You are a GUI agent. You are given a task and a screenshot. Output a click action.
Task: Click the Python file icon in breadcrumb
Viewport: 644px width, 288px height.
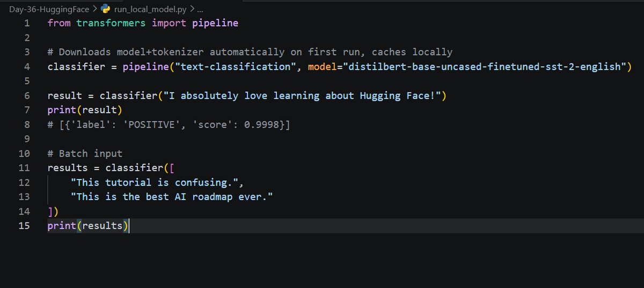[106, 9]
